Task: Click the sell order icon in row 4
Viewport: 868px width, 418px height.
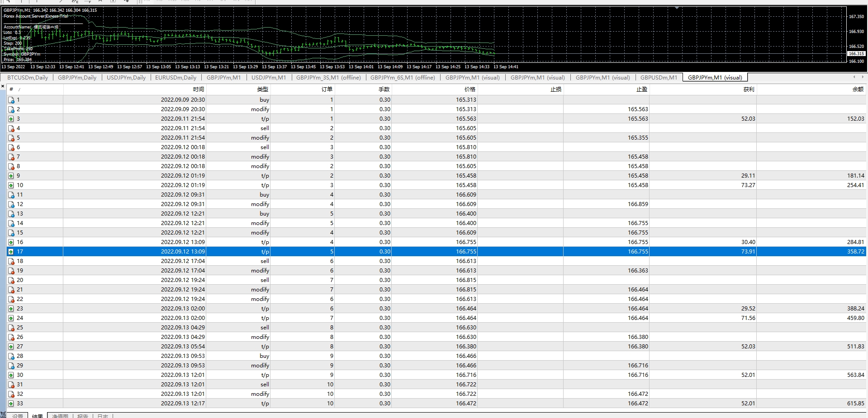Action: click(11, 128)
